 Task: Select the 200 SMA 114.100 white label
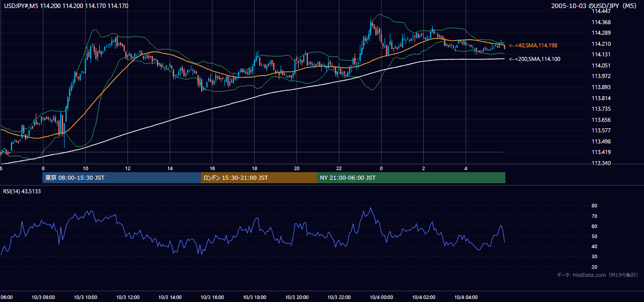[535, 59]
